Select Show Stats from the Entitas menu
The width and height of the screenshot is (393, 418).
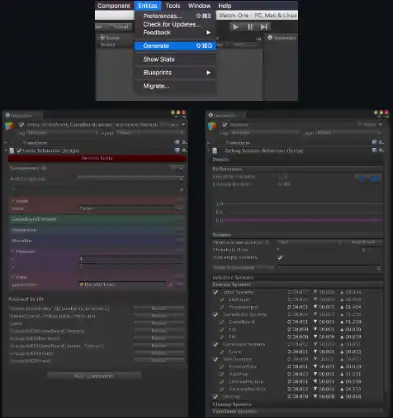pyautogui.click(x=175, y=59)
